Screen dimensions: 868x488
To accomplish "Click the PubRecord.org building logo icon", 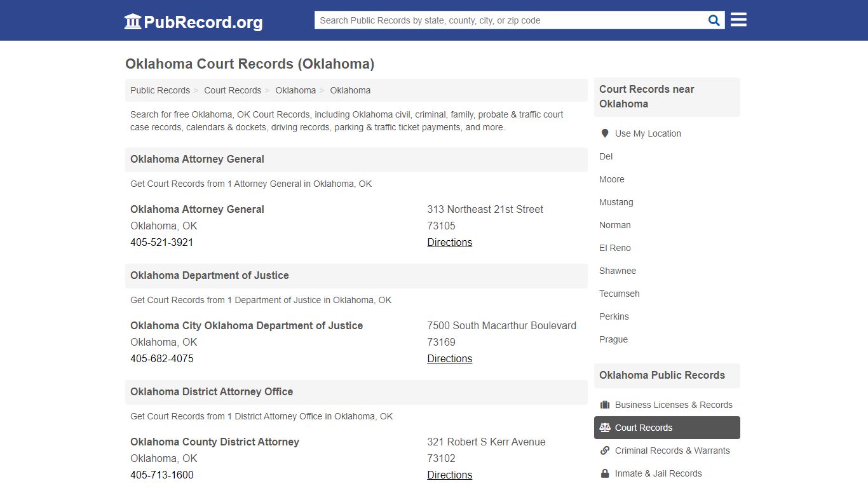I will click(x=133, y=22).
